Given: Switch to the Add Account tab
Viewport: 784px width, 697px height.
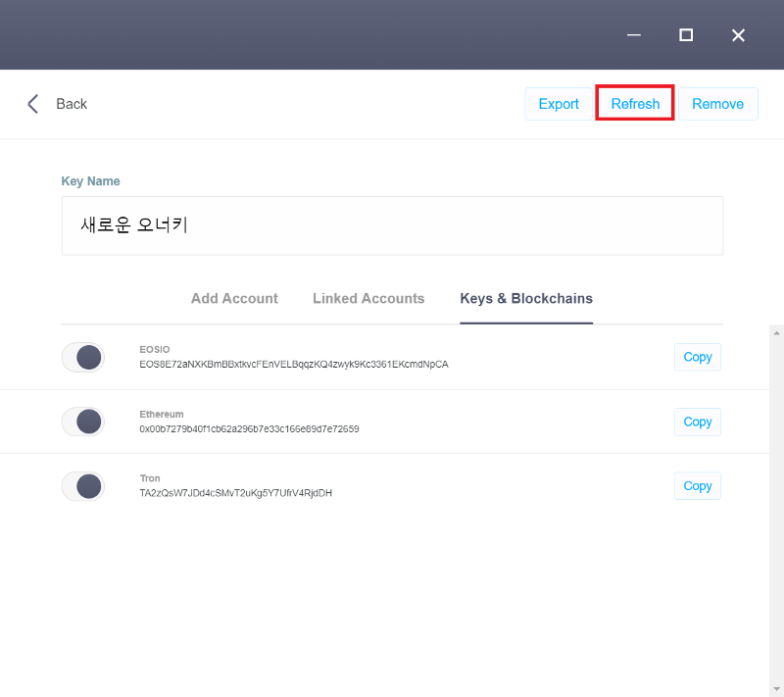Looking at the screenshot, I should (x=234, y=298).
